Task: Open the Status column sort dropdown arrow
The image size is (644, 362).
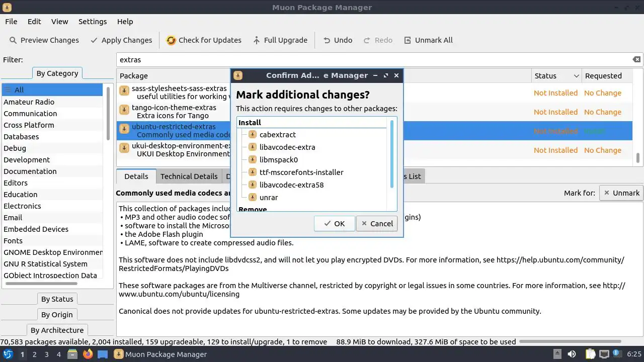Action: coord(576,76)
